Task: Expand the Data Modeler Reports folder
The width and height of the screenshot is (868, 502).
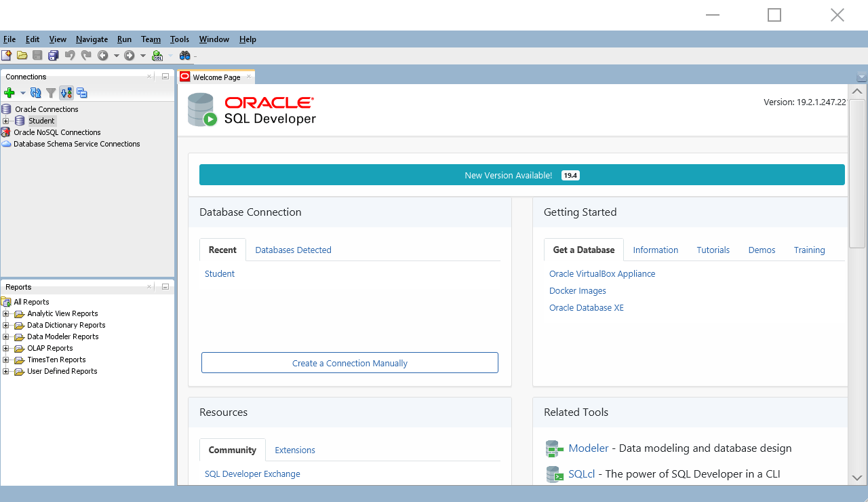Action: coord(5,336)
